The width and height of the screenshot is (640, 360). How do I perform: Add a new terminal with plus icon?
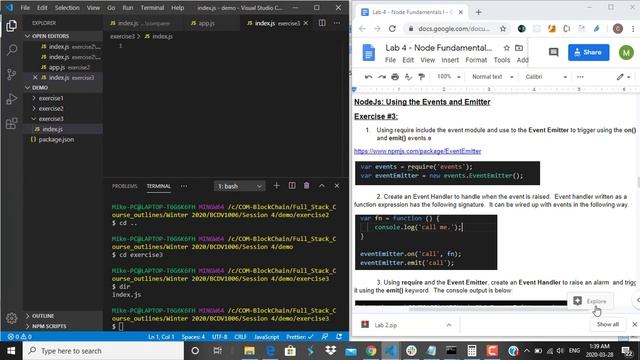pyautogui.click(x=276, y=186)
